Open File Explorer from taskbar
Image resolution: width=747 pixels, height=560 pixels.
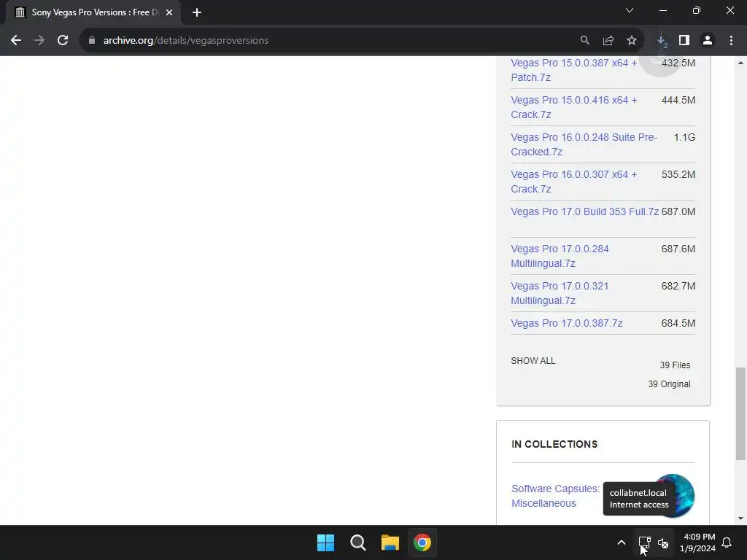pyautogui.click(x=390, y=542)
